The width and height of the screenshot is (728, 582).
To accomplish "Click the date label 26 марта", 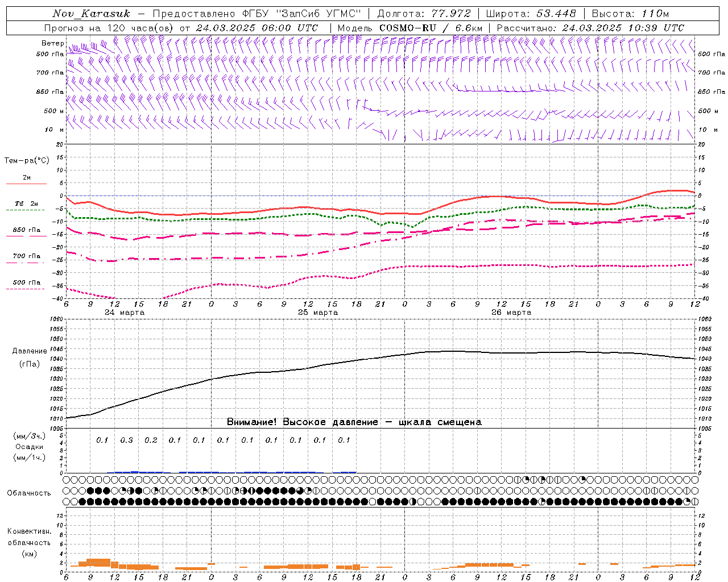I will [511, 313].
